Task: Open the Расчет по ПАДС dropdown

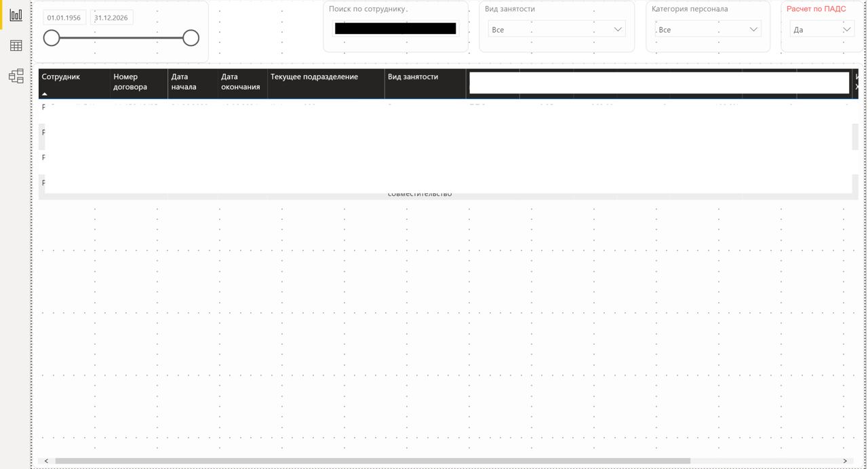Action: (822, 29)
